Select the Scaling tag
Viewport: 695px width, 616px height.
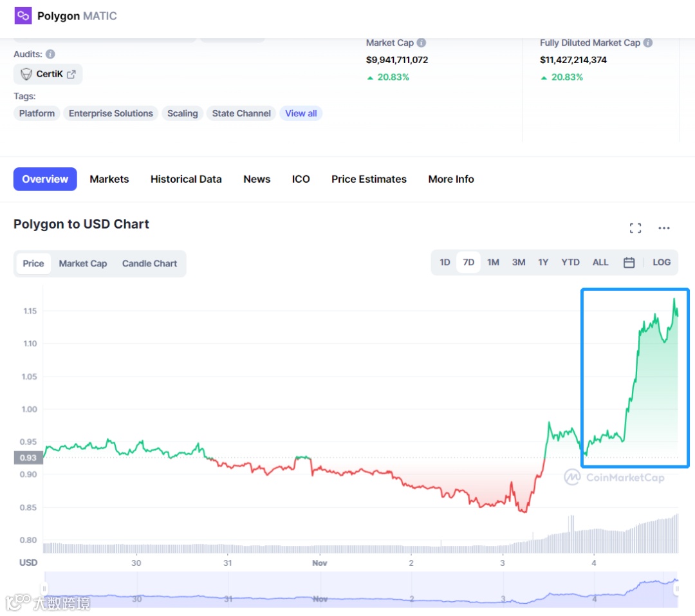[x=183, y=113]
